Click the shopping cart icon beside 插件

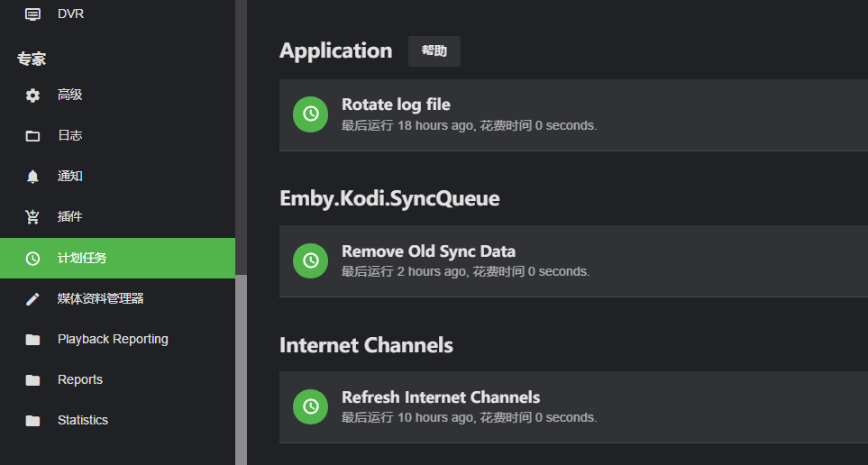point(32,217)
